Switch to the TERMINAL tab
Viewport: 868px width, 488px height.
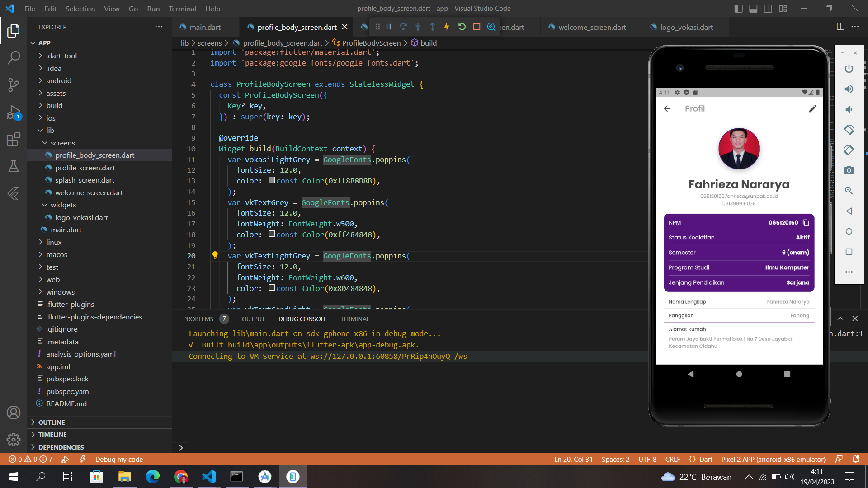tap(354, 319)
